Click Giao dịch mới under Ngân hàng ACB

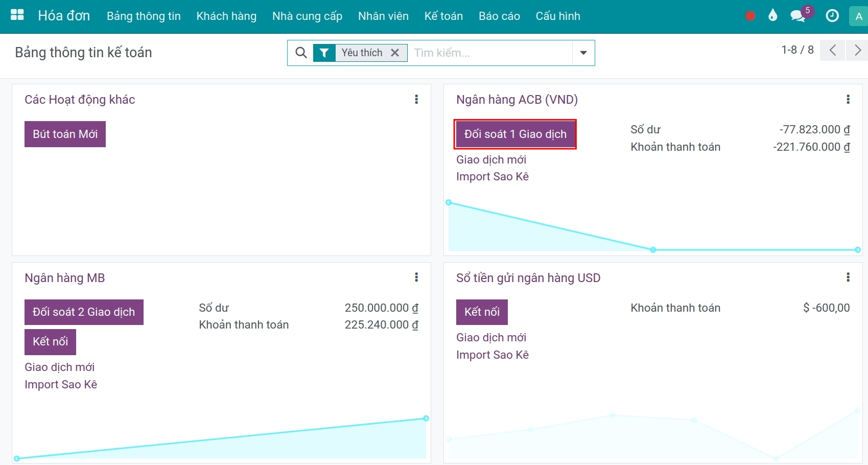click(x=491, y=160)
